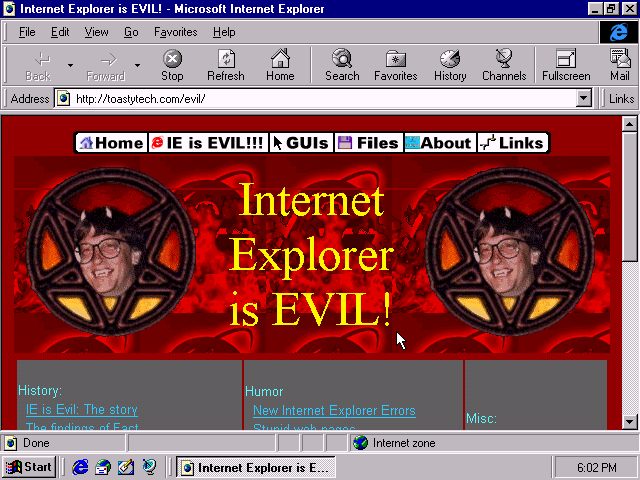The width and height of the screenshot is (640, 480).
Task: Click the page icon in Address bar
Action: click(63, 98)
